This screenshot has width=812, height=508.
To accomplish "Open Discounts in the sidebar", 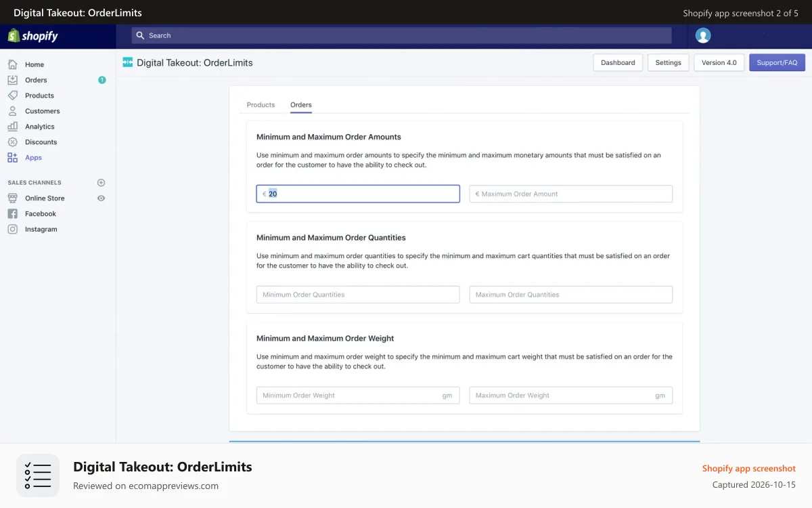I will 41,142.
